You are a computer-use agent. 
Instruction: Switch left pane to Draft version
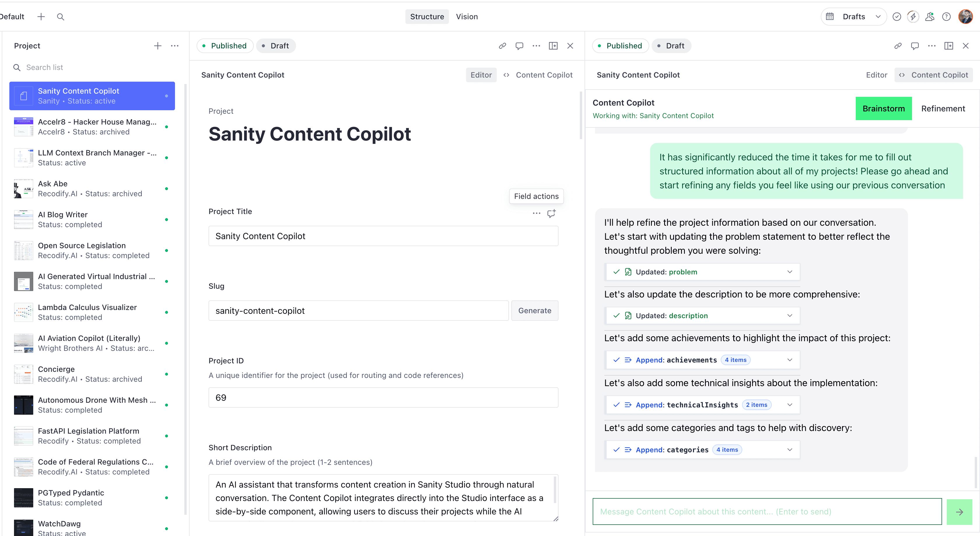pyautogui.click(x=276, y=46)
